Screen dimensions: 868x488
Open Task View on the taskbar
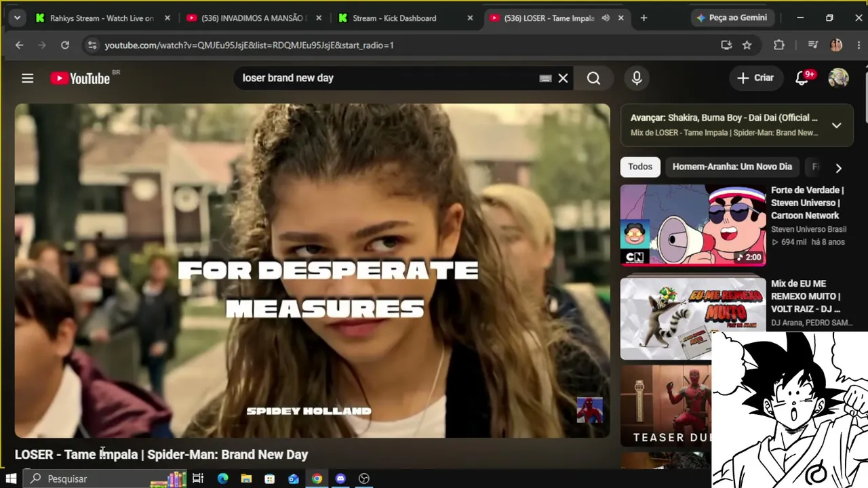198,479
